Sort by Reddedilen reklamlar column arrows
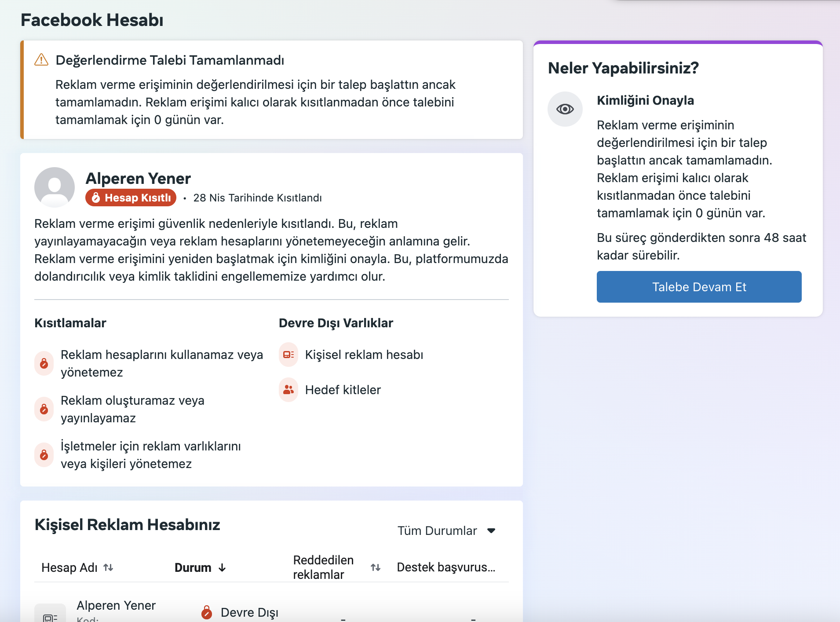 376,567
